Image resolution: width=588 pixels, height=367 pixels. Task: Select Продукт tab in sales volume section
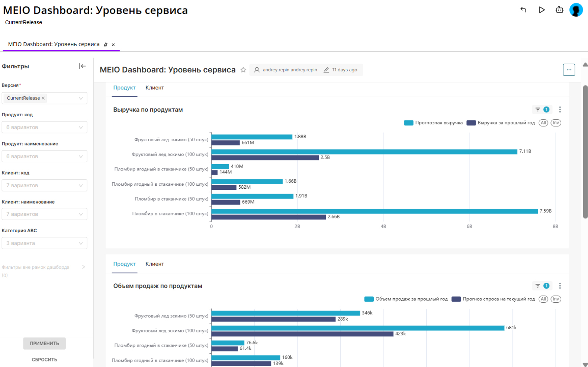pyautogui.click(x=124, y=264)
